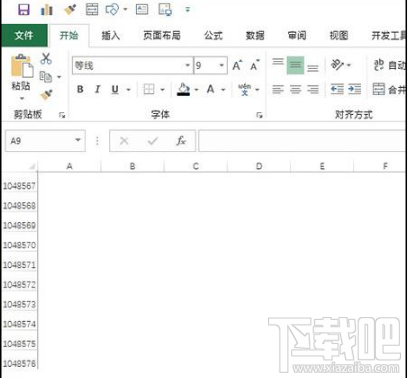Image resolution: width=408 pixels, height=378 pixels.
Task: Open the 文件 (File) tab
Action: coord(24,35)
